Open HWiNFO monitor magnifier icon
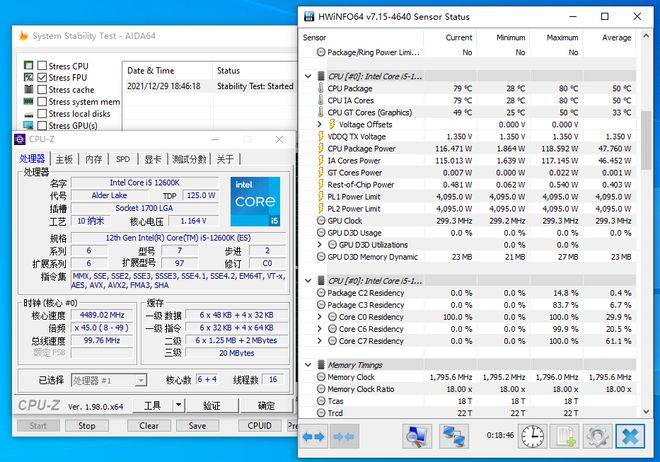Screen dimensions: 660x462 pyautogui.click(x=416, y=436)
